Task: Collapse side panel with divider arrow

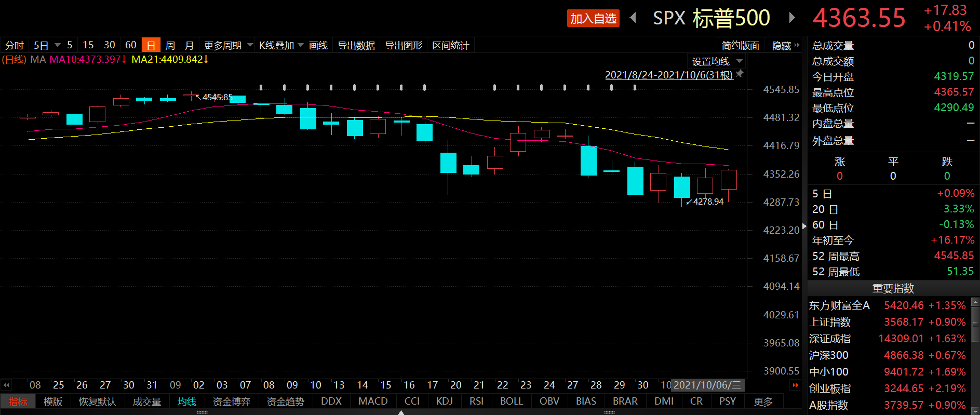Action: [804, 226]
